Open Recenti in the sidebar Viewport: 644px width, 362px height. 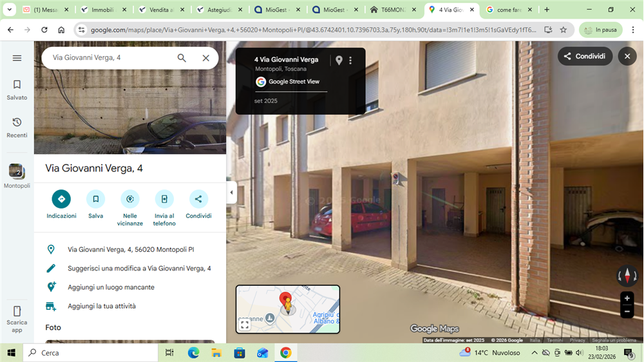tap(17, 127)
